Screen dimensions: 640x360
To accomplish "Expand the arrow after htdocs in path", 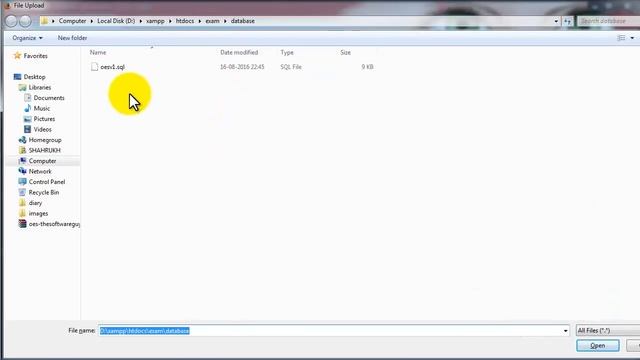I will click(200, 21).
